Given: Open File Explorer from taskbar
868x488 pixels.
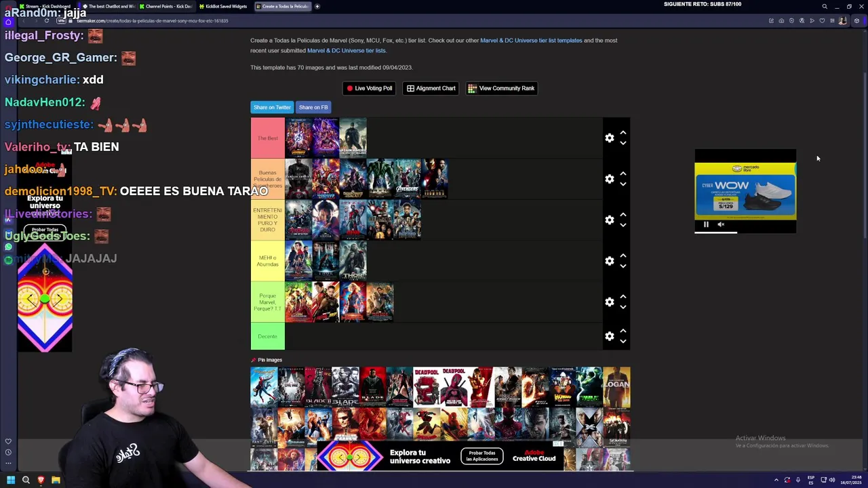Looking at the screenshot, I should (x=56, y=480).
